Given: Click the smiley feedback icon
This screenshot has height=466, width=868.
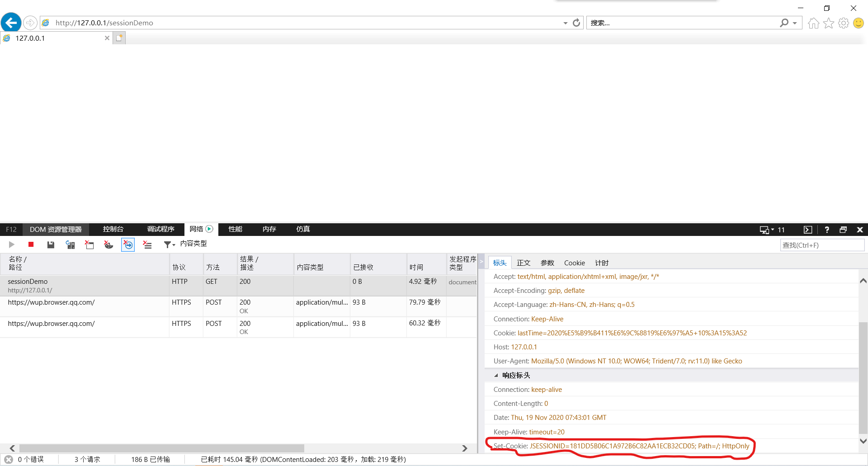Looking at the screenshot, I should point(858,23).
